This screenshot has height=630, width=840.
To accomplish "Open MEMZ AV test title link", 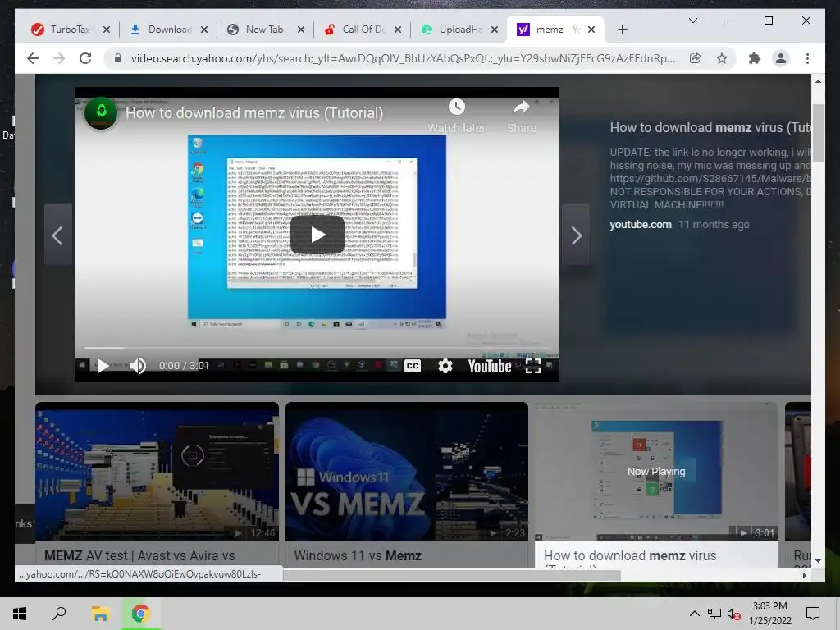I will [139, 555].
